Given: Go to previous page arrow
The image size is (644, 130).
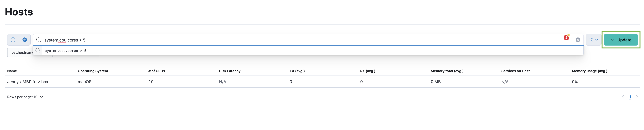Looking at the screenshot, I should coord(623,97).
